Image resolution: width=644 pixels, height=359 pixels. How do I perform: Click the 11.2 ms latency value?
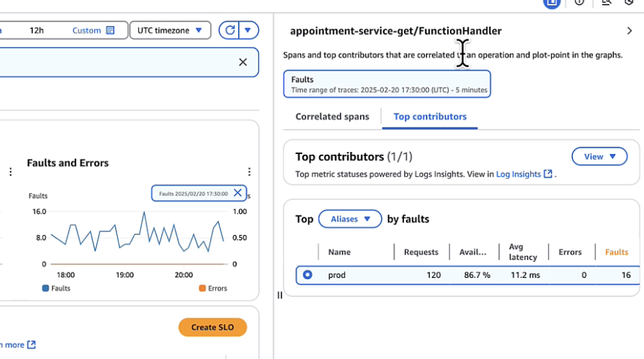525,275
